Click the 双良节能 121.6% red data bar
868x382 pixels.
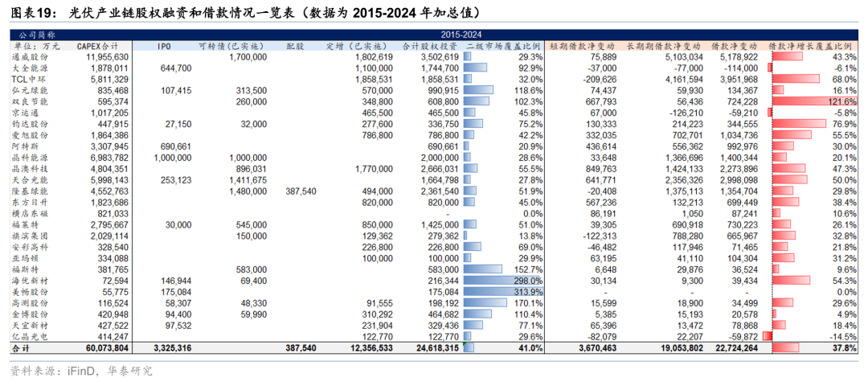(813, 102)
